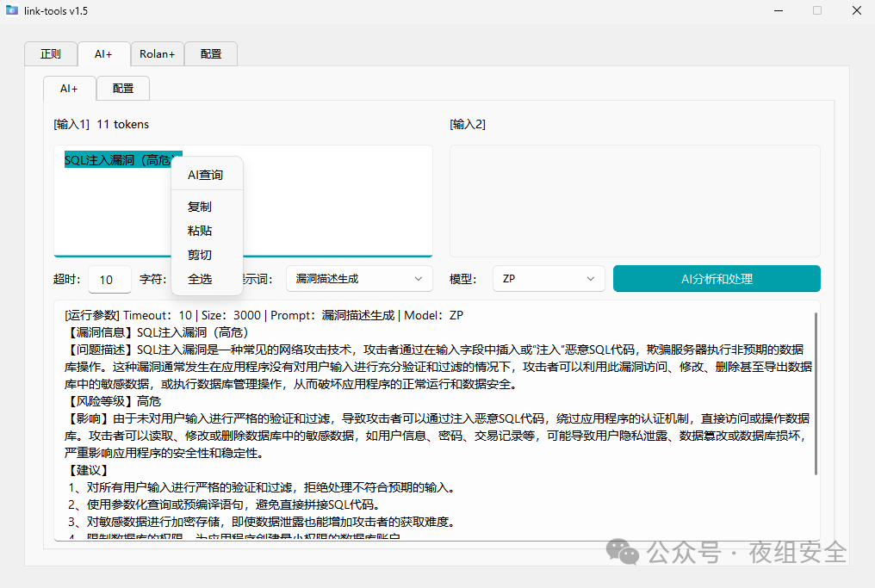The image size is (875, 588).
Task: Click the link-tools app icon in title bar
Action: coord(12,10)
